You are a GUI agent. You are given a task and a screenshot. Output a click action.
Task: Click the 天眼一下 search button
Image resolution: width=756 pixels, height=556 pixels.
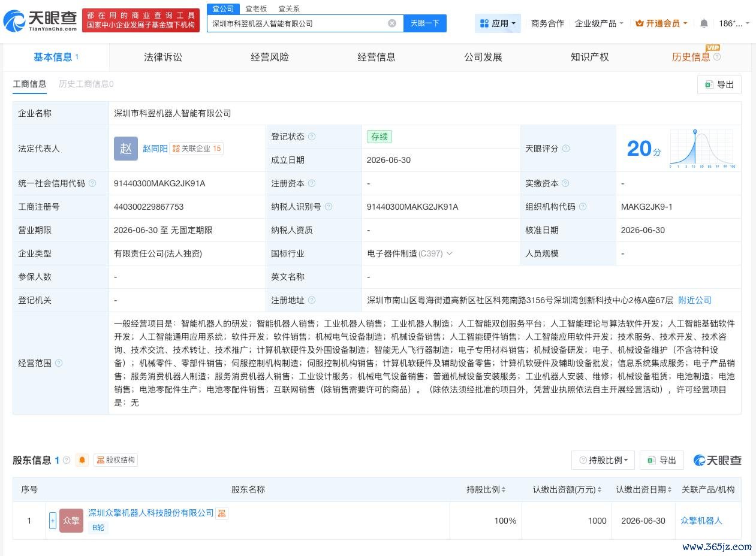click(425, 23)
